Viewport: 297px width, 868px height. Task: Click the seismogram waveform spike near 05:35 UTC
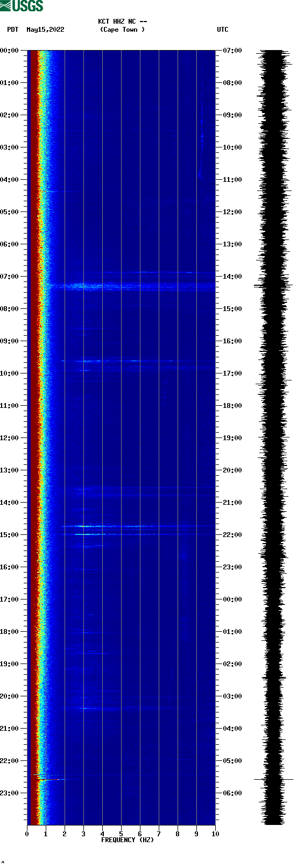(x=273, y=779)
